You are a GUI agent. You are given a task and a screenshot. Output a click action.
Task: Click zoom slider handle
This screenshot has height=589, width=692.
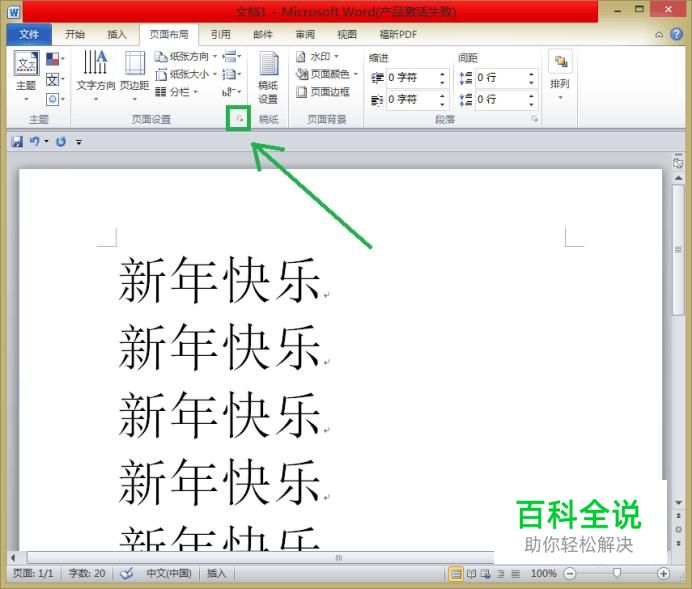(617, 573)
